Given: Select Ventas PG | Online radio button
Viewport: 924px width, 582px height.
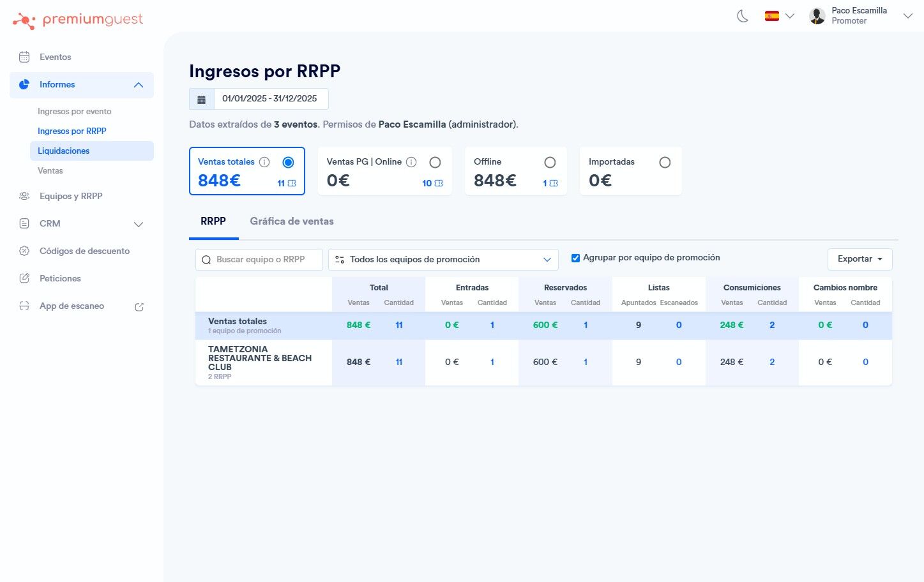Looking at the screenshot, I should click(x=435, y=163).
